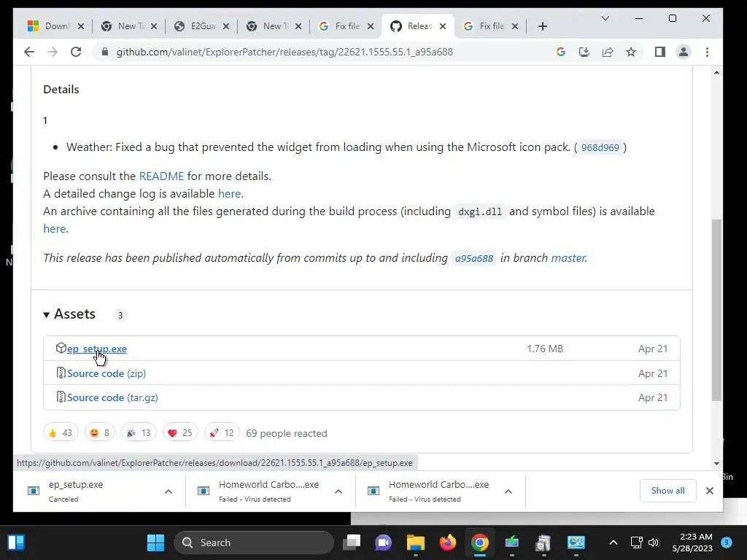Screen dimensions: 747x560
Task: React with party popper (13)
Action: tap(139, 433)
